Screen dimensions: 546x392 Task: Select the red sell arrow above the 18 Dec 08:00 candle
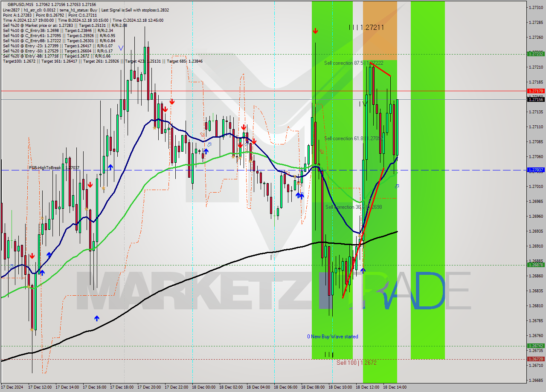tap(316, 31)
